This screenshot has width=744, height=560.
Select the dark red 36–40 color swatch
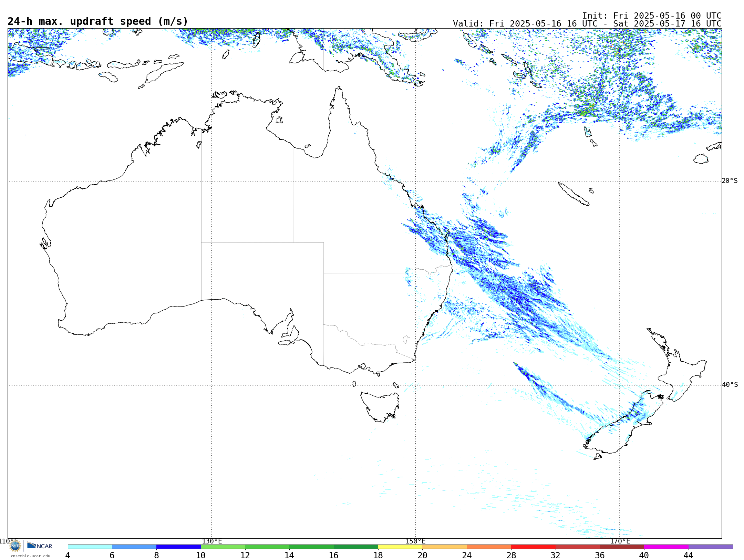pyautogui.click(x=622, y=547)
